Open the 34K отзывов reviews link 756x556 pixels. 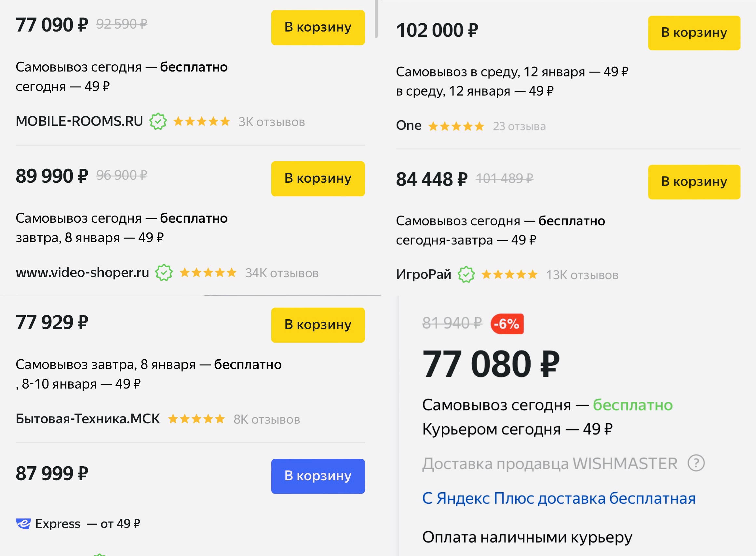point(282,273)
